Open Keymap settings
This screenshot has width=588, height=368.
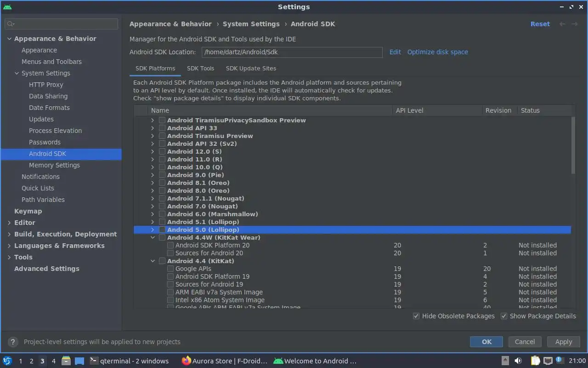28,211
